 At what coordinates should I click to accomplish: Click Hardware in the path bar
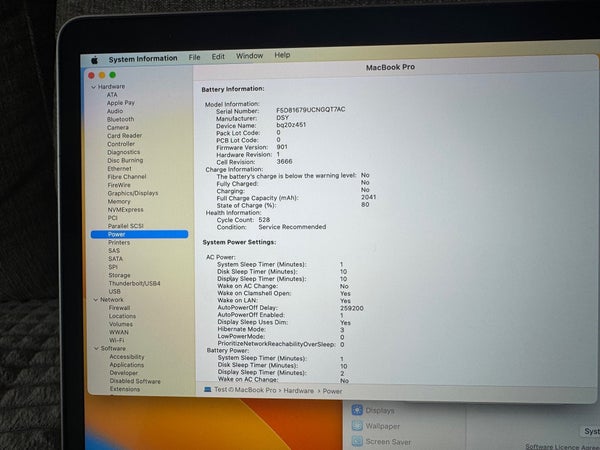[298, 391]
